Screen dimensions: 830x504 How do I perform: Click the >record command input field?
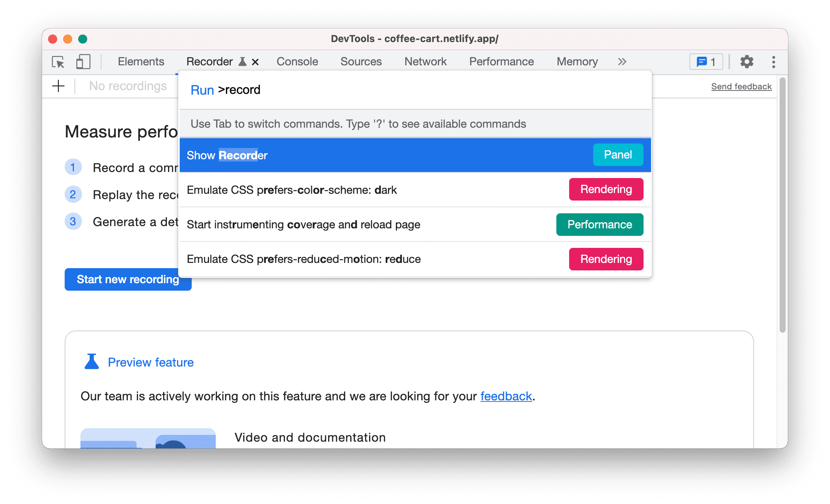point(415,89)
